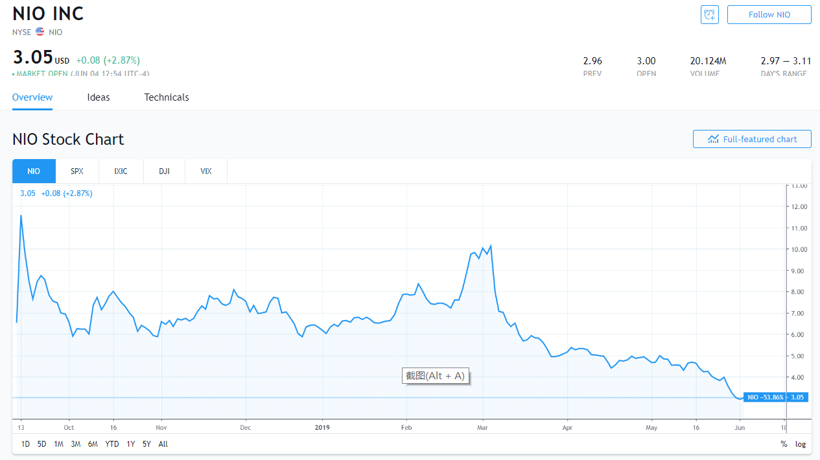Set chart range to 1Y
This screenshot has width=820, height=460.
(131, 444)
